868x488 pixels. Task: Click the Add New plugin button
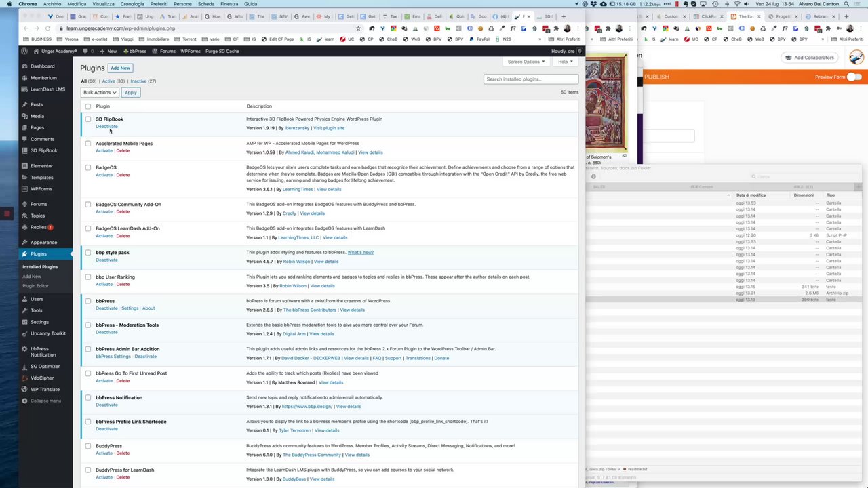(120, 68)
